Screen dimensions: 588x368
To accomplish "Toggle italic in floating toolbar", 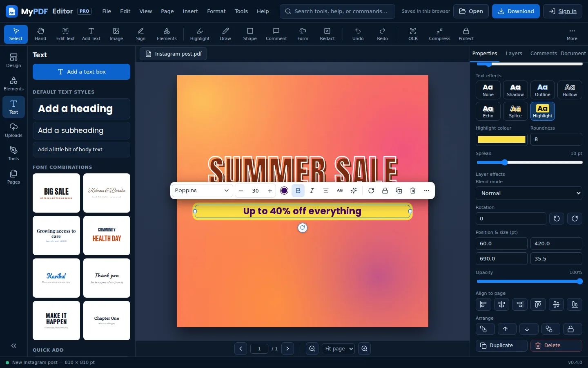I will tap(312, 191).
